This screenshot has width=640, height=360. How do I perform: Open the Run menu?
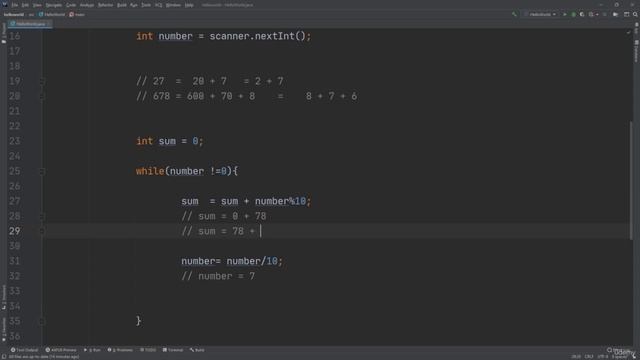(134, 5)
